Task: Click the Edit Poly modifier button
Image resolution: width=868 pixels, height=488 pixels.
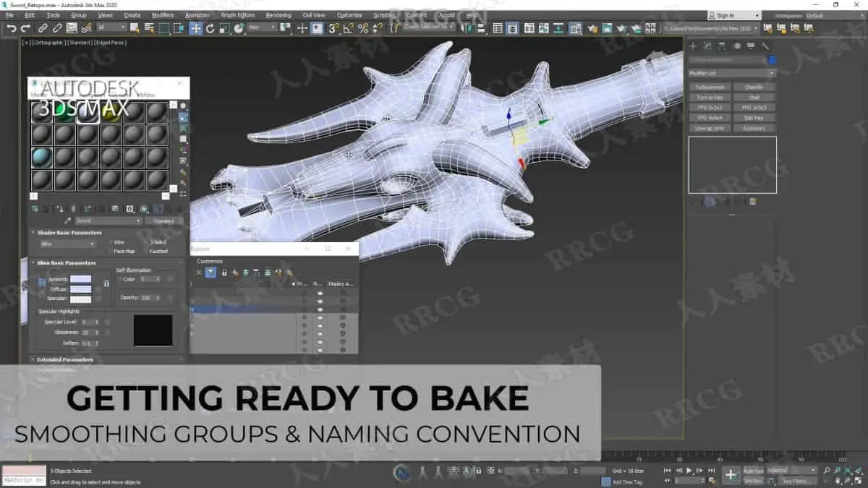Action: pos(754,118)
